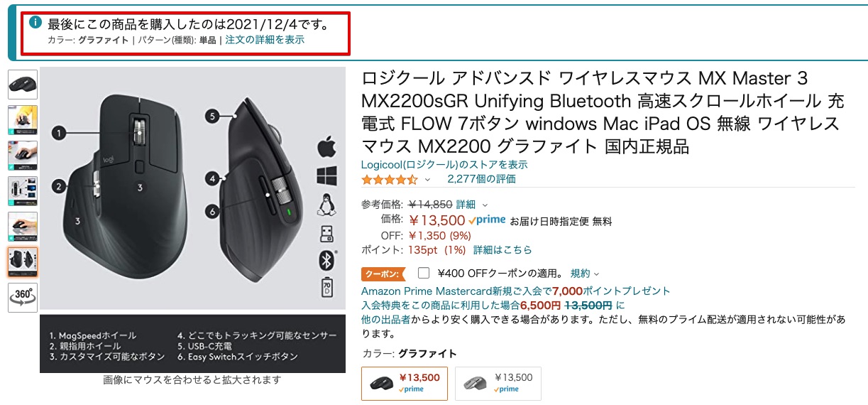Image resolution: width=868 pixels, height=405 pixels.
Task: Visit Logicool(ロジクール)のストアを表示 link
Action: pos(444,165)
